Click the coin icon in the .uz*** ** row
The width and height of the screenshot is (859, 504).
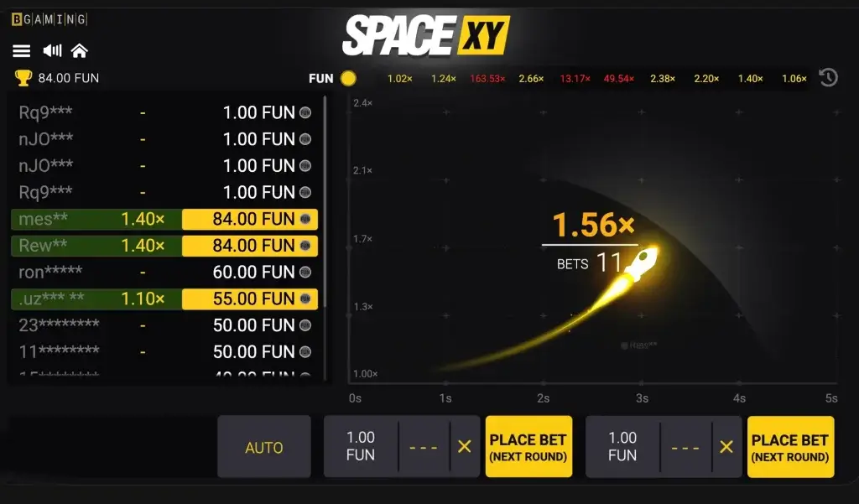[305, 299]
